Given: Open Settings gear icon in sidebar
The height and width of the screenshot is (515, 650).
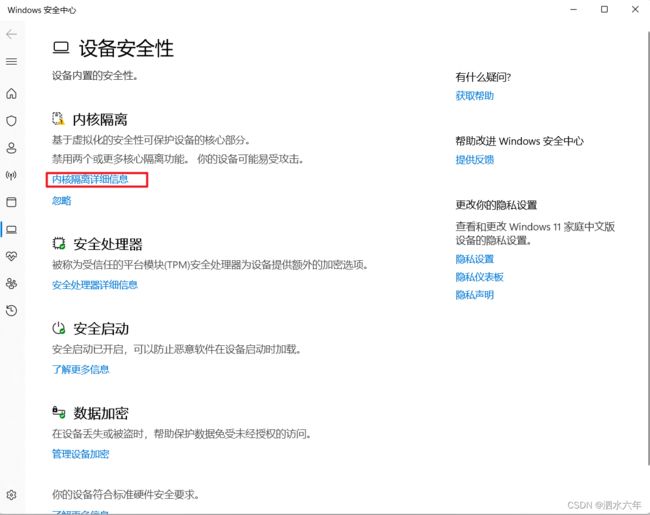Looking at the screenshot, I should [x=12, y=495].
